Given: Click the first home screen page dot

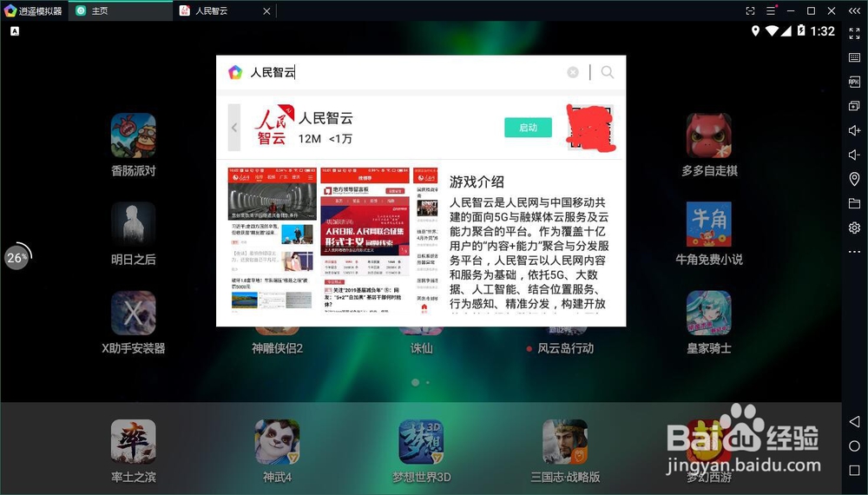Looking at the screenshot, I should pyautogui.click(x=415, y=382).
